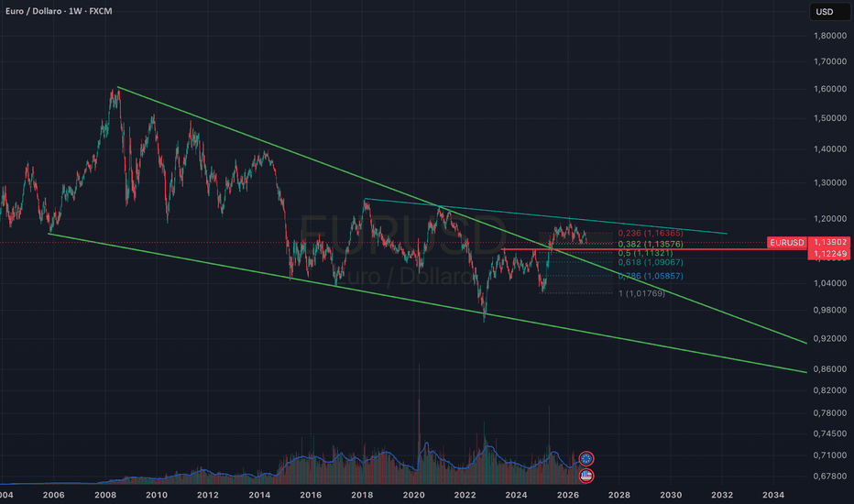Select the 1,12249 horizontal line price tag
The width and height of the screenshot is (854, 504).
(829, 254)
